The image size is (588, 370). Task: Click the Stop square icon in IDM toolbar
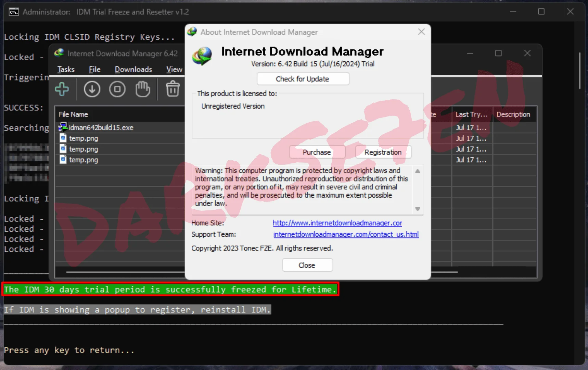coord(117,89)
